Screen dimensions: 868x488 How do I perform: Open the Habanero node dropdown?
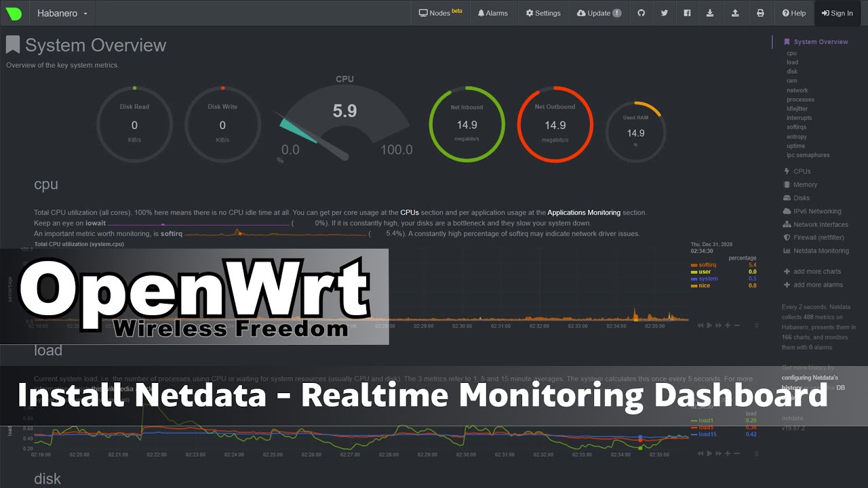tap(62, 13)
